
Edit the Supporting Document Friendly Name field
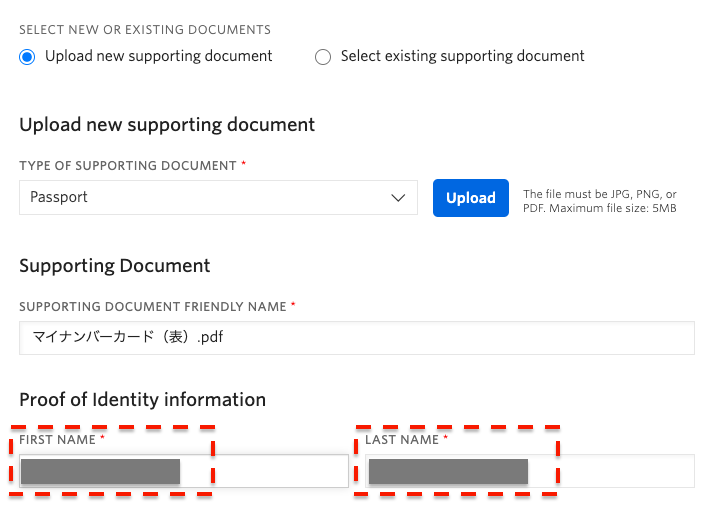click(x=357, y=337)
